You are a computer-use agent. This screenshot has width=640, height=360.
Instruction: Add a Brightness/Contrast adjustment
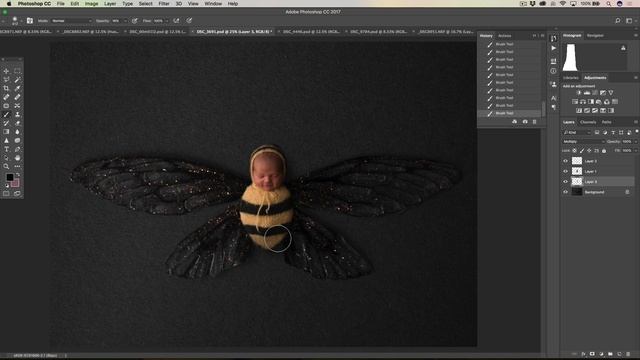[579, 93]
